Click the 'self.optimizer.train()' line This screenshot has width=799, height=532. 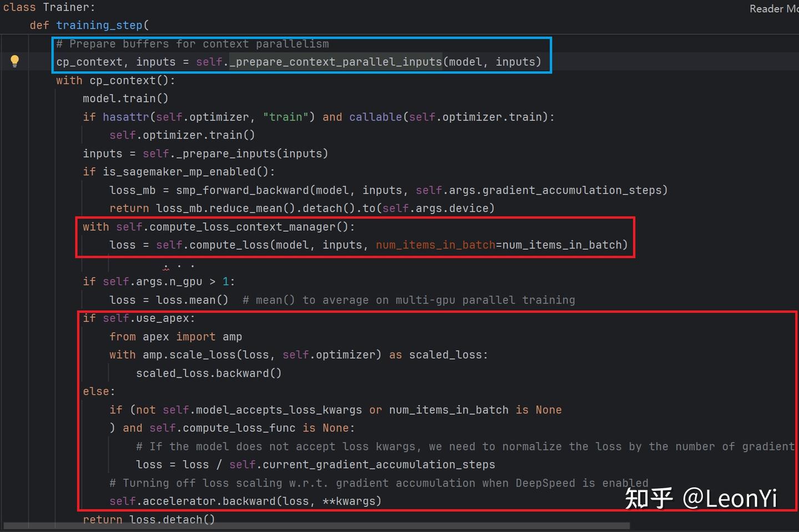pos(182,135)
